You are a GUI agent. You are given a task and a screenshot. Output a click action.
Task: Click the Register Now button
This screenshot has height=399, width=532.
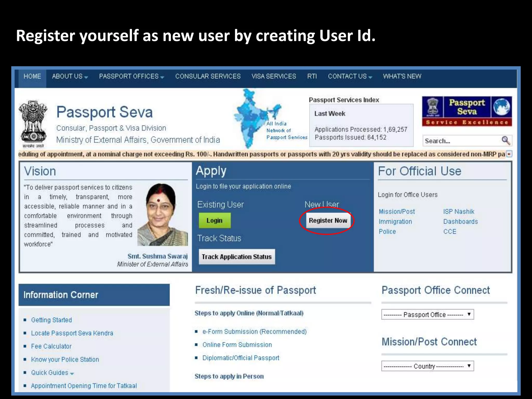(328, 221)
